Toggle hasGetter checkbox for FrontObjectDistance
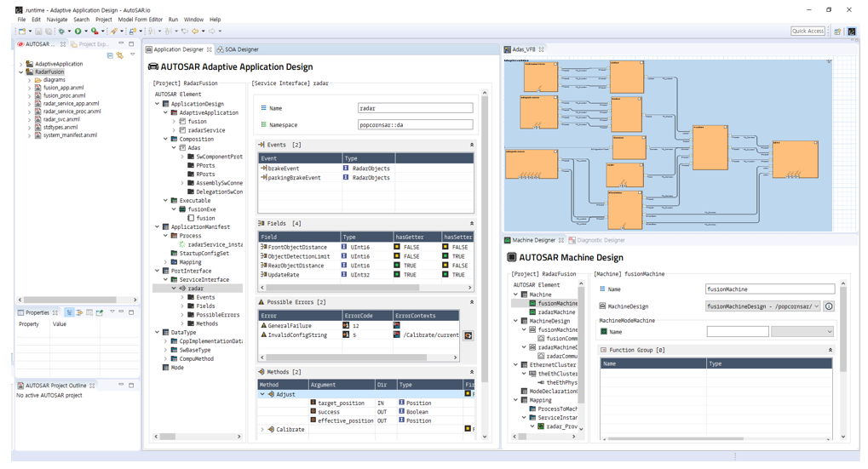This screenshot has height=469, width=868. coord(397,247)
